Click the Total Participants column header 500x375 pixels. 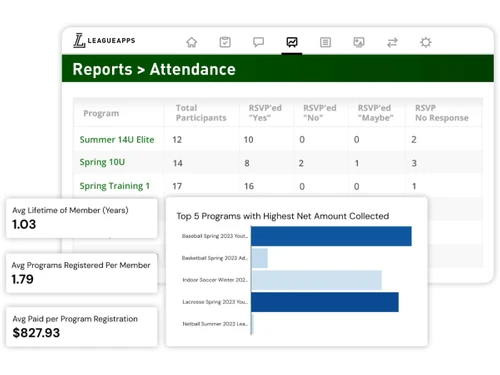tap(201, 113)
